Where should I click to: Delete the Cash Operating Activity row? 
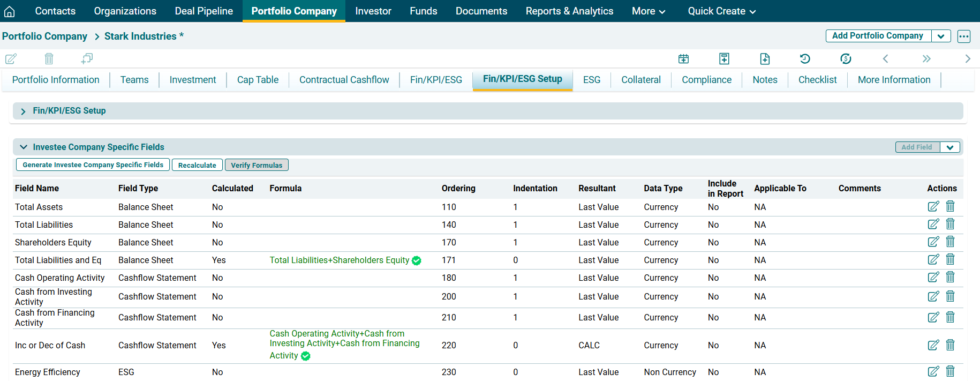coord(951,278)
